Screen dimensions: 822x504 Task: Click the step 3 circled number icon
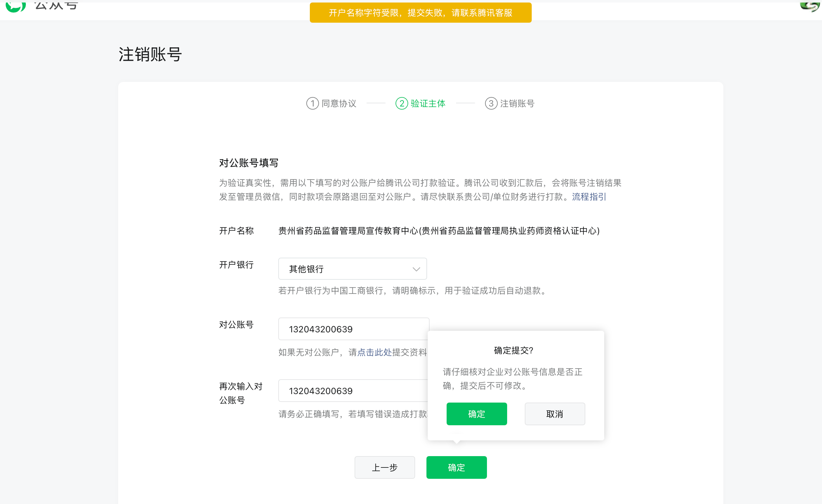pos(491,103)
